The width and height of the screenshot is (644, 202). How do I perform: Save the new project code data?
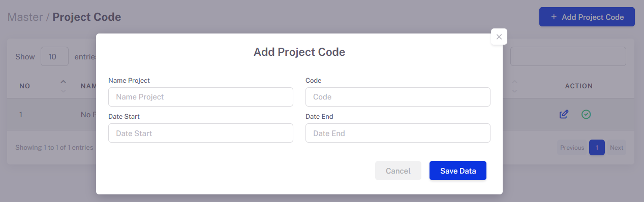tap(458, 171)
